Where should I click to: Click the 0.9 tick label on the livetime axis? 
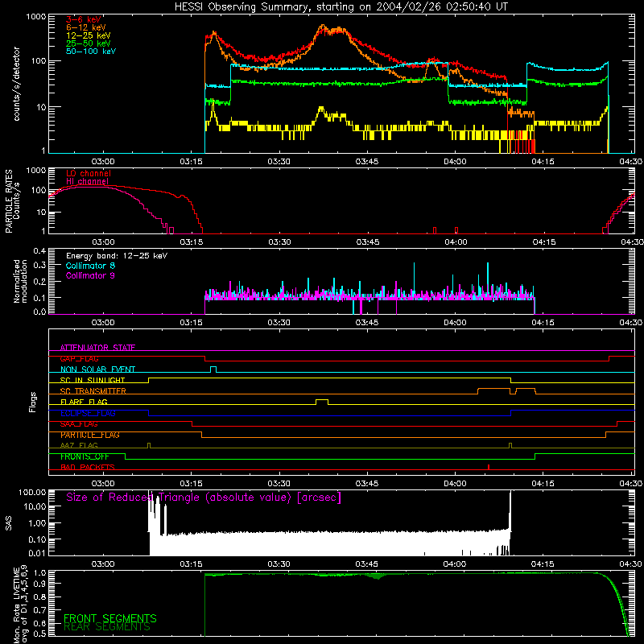(39, 585)
